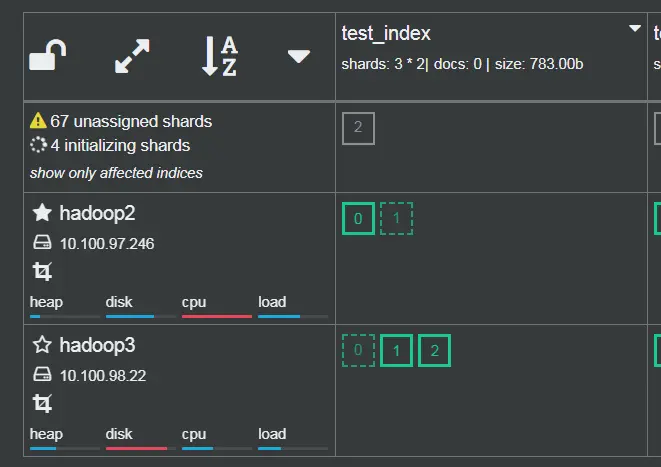Click the crop-style icon under hadoop3
Viewport: 661px width, 467px height.
tap(42, 403)
